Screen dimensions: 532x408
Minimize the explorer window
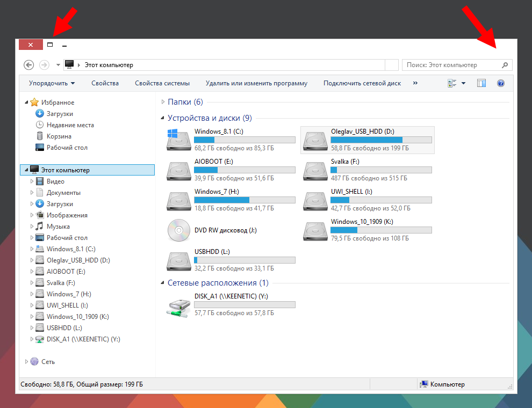click(64, 45)
